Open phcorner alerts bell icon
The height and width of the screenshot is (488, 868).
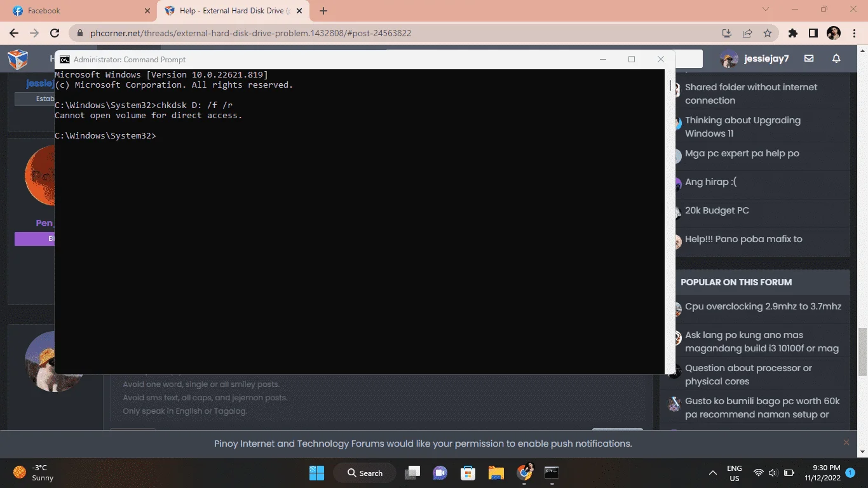(836, 58)
